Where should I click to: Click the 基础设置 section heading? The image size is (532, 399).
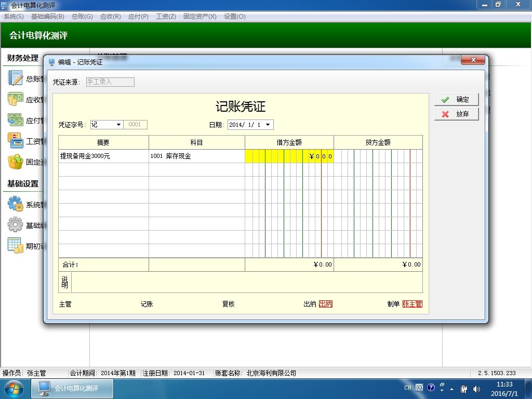[23, 184]
